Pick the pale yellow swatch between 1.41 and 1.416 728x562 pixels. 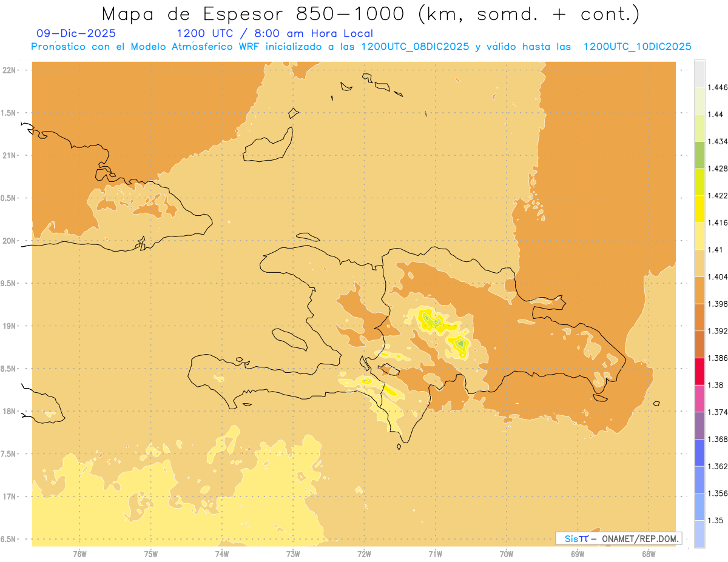pyautogui.click(x=699, y=236)
